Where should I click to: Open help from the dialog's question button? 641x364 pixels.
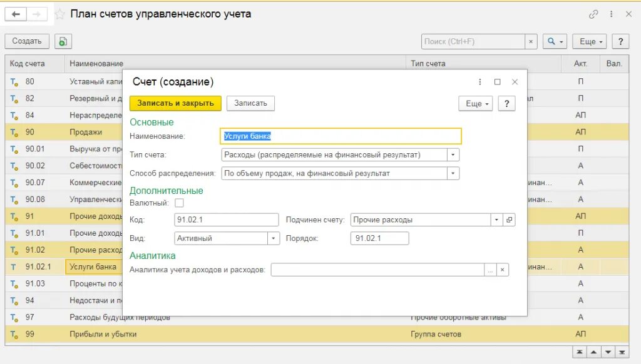[x=506, y=104]
